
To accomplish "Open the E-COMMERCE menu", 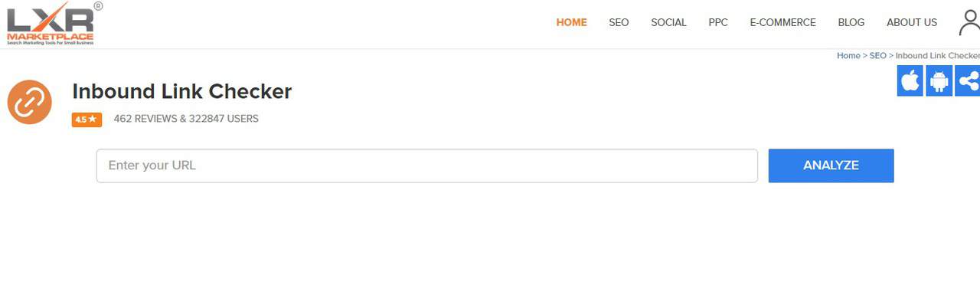I will click(782, 22).
